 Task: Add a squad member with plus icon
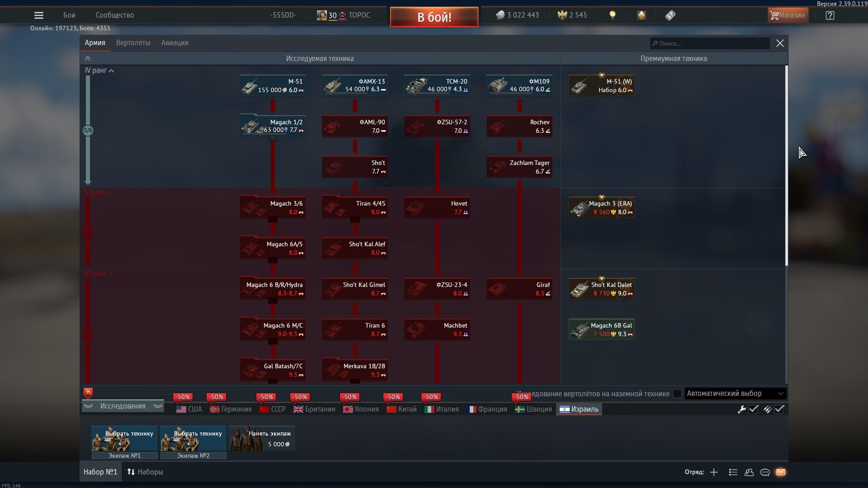(714, 472)
